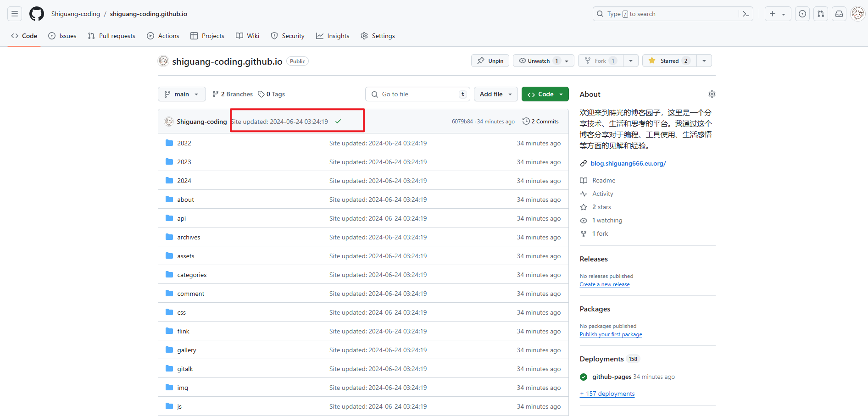Open the archives folder
The height and width of the screenshot is (416, 868).
click(x=189, y=237)
